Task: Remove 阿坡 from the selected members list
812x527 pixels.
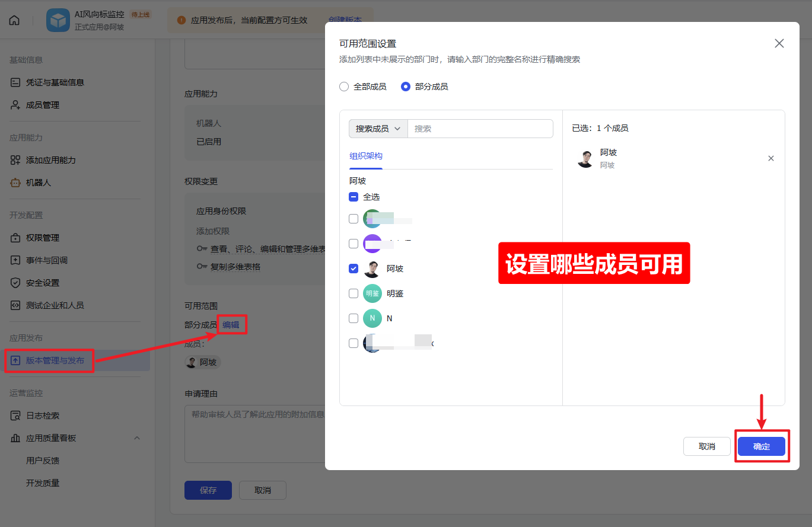Action: coord(771,158)
